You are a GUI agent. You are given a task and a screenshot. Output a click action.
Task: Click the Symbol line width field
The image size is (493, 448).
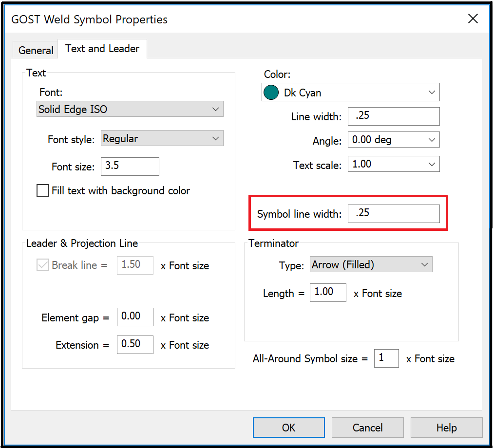point(394,213)
